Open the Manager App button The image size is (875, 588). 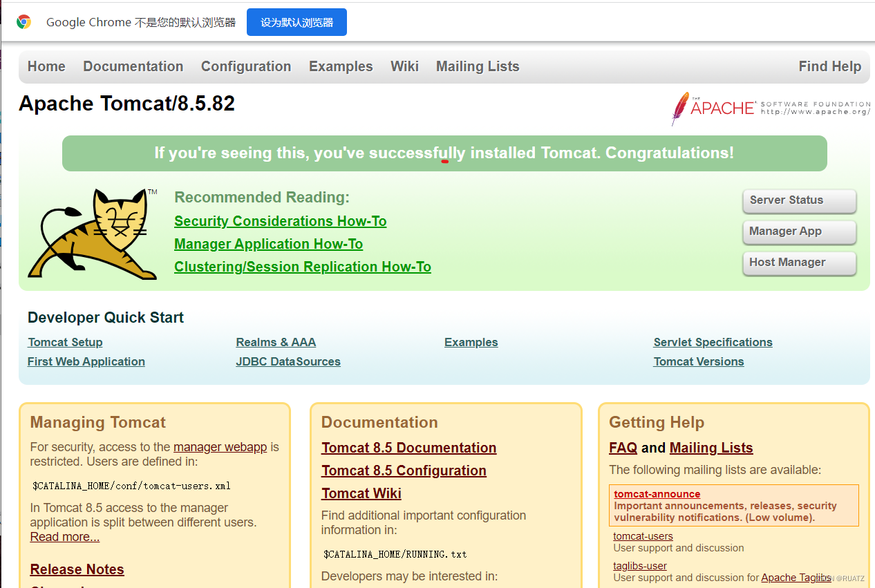800,231
